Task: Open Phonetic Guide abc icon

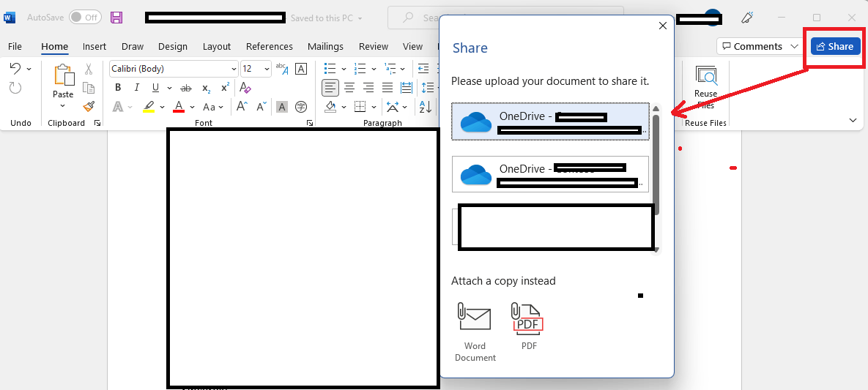Action: coord(282,69)
